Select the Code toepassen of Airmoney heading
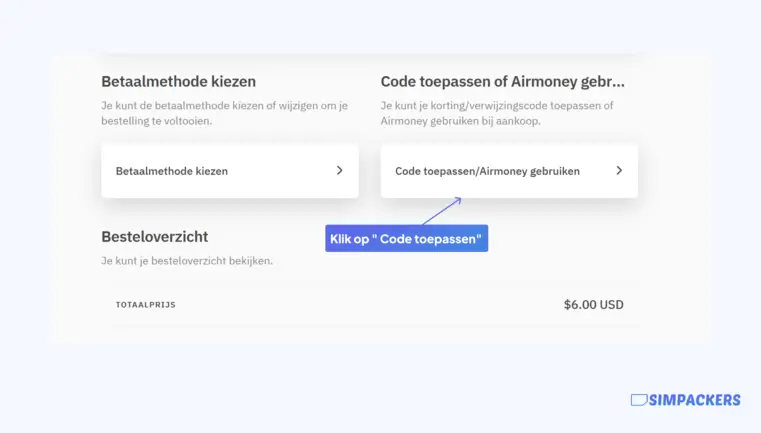The height and width of the screenshot is (433, 761). point(502,82)
